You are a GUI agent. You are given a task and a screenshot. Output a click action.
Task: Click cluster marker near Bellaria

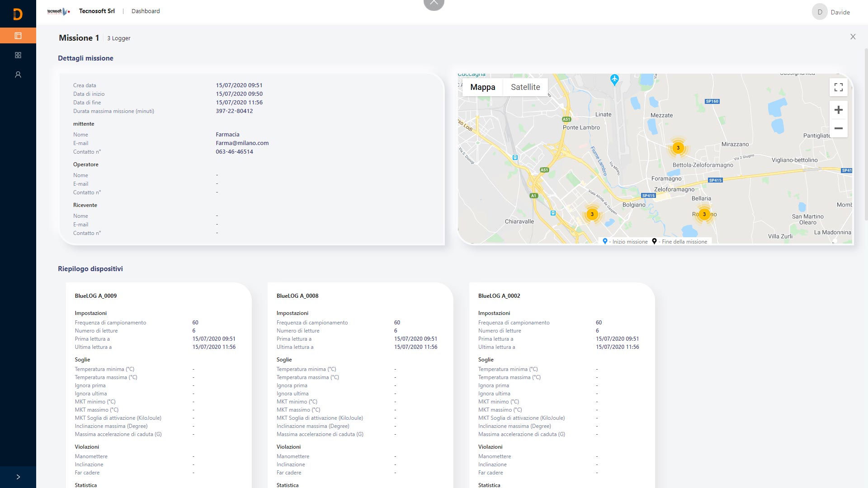pyautogui.click(x=704, y=214)
